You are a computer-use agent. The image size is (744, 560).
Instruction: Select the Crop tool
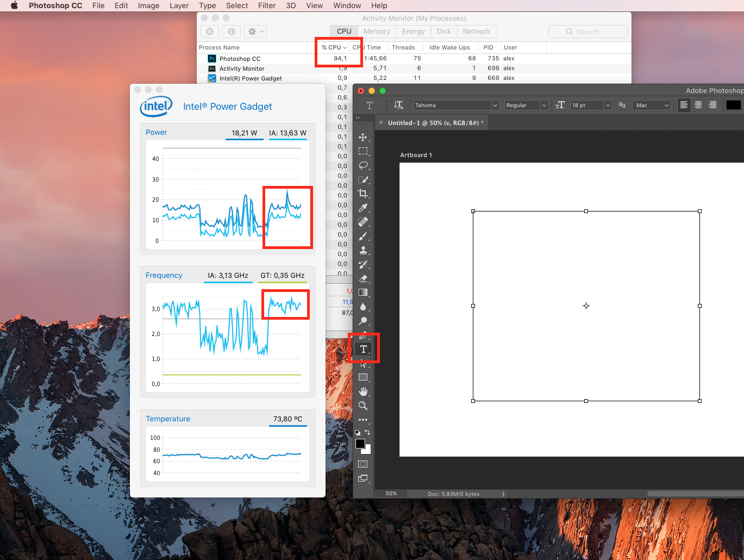tap(363, 194)
